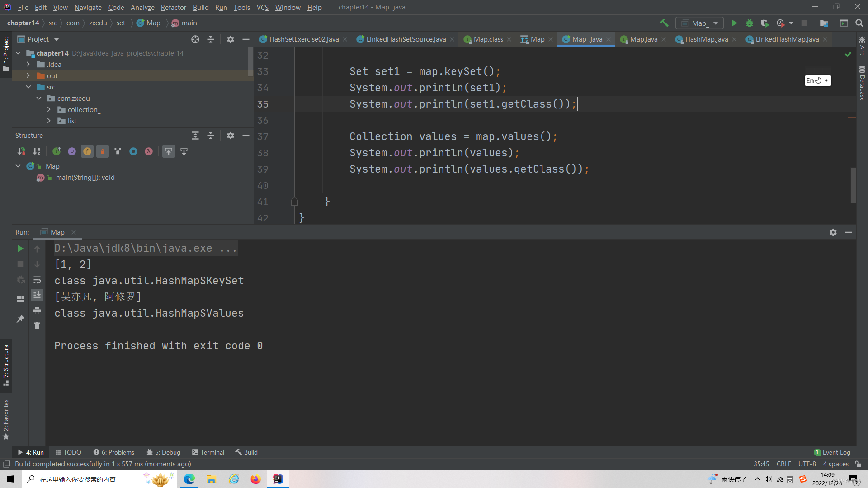Hide the Project panel
This screenshot has height=488, width=868.
coord(246,39)
